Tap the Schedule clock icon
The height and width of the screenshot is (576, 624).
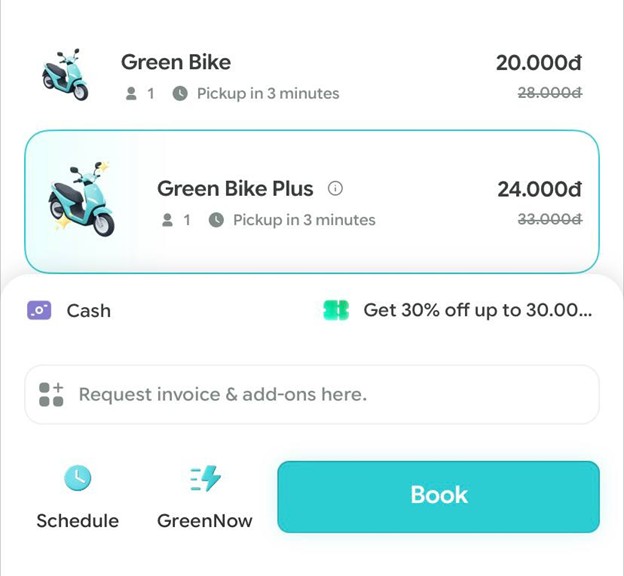pos(77,478)
